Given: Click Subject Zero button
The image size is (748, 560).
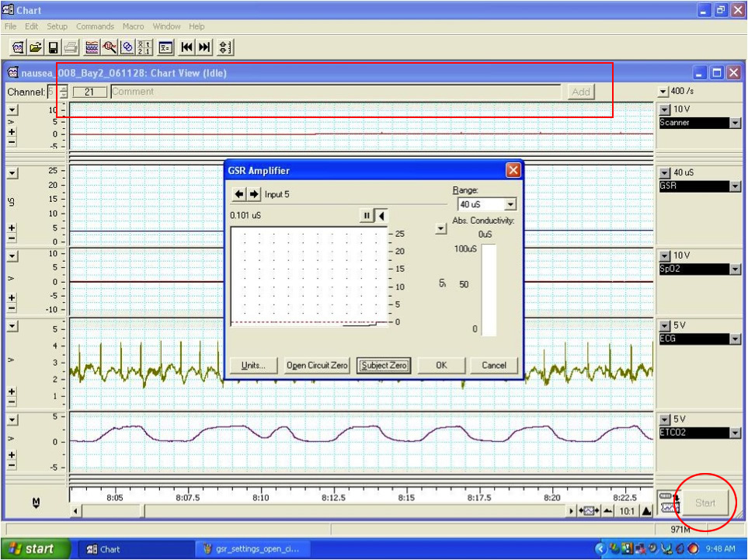Looking at the screenshot, I should [x=384, y=365].
